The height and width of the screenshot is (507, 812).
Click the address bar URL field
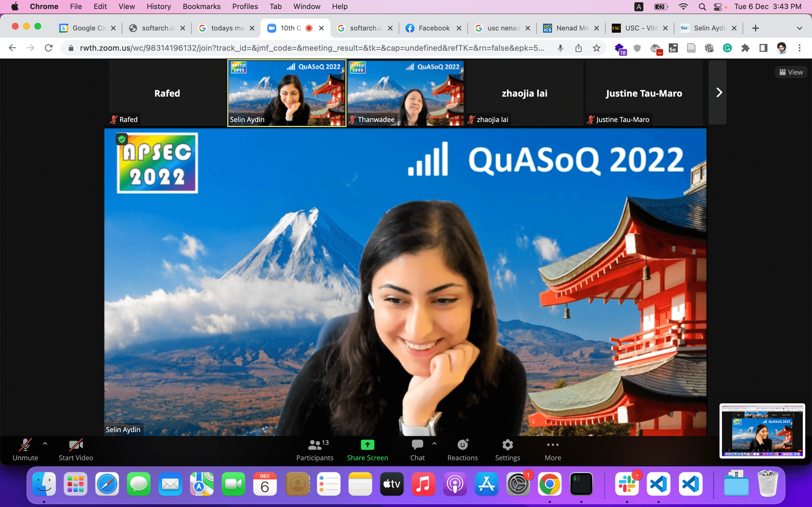coord(312,48)
